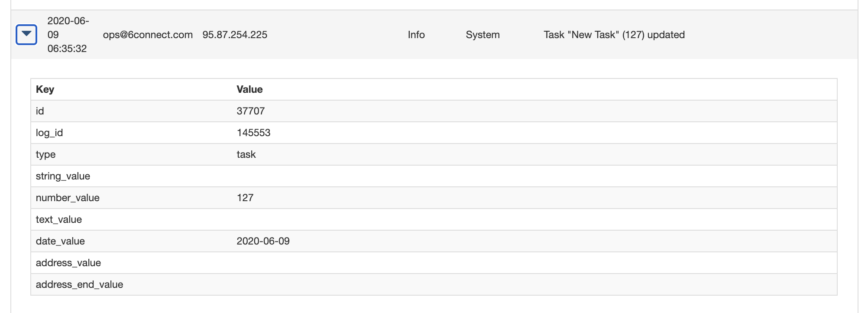868x313 pixels.
Task: Select the ops@6connect.com user cell
Action: [148, 35]
